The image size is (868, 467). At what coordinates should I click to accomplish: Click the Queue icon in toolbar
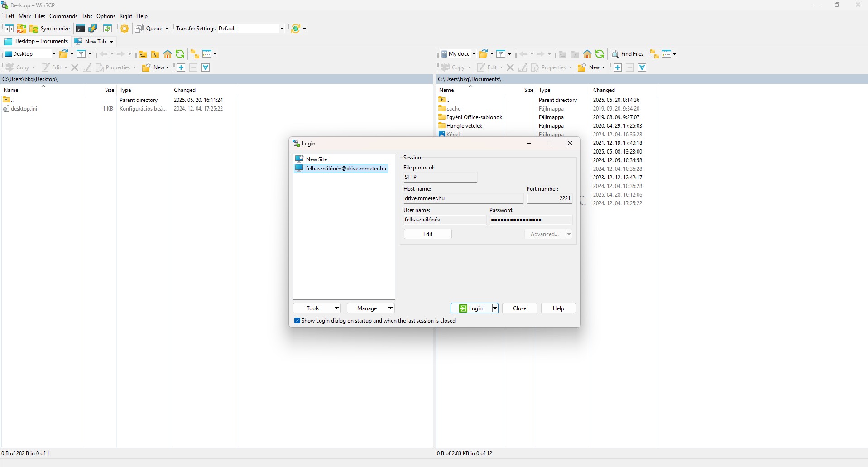click(x=139, y=29)
